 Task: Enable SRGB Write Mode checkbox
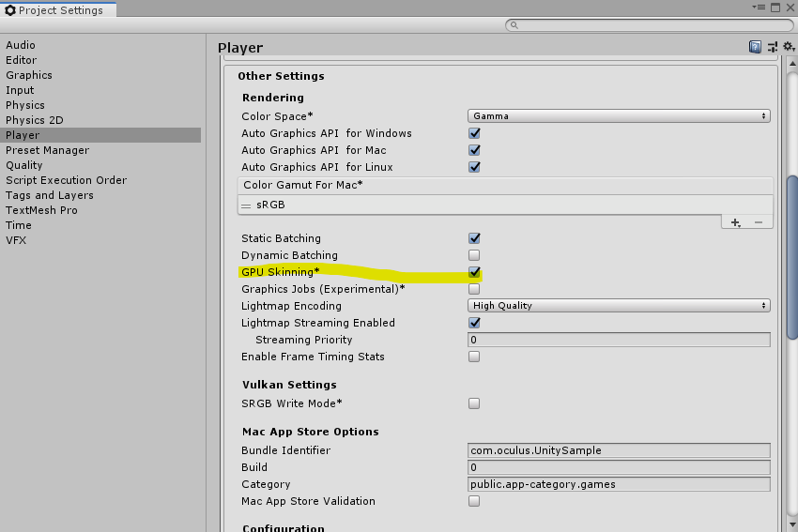(474, 403)
